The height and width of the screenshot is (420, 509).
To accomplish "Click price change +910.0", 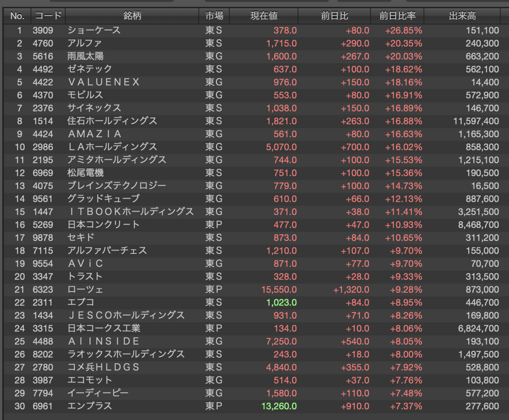I will pos(355,406).
